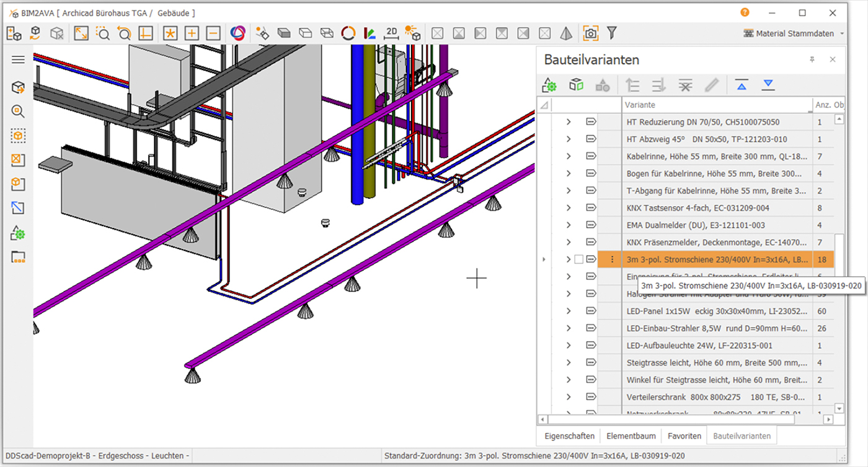Image resolution: width=868 pixels, height=467 pixels.
Task: Toggle the 2D view mode icon
Action: click(x=391, y=33)
